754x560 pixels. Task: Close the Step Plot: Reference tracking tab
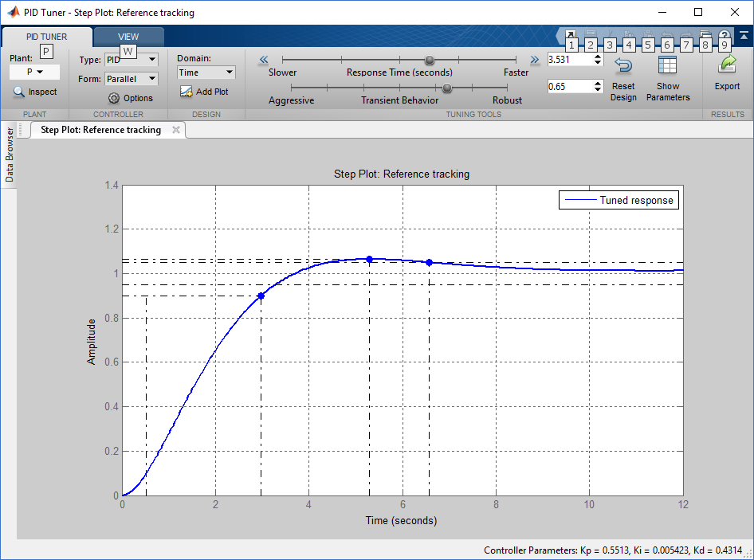click(x=176, y=130)
